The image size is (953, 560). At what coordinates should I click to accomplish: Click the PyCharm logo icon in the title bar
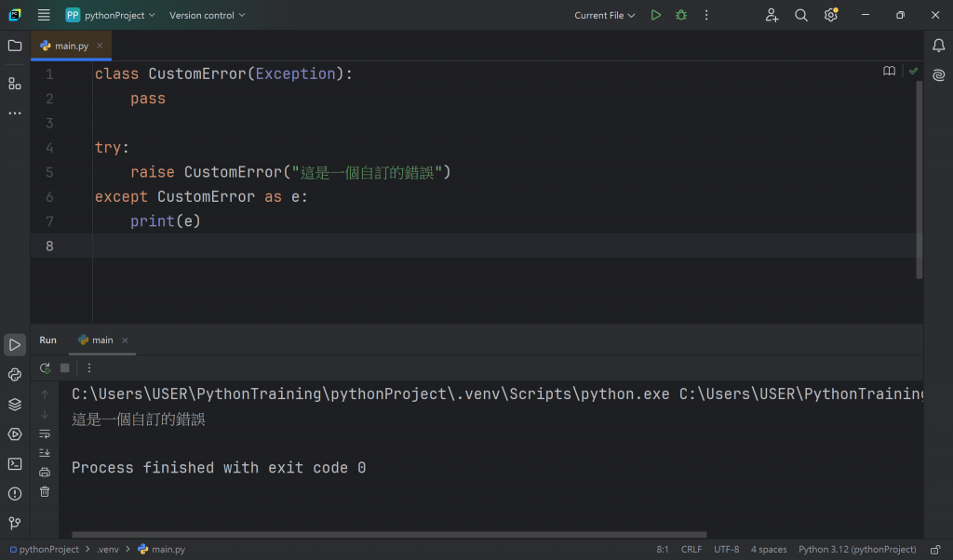[x=15, y=15]
